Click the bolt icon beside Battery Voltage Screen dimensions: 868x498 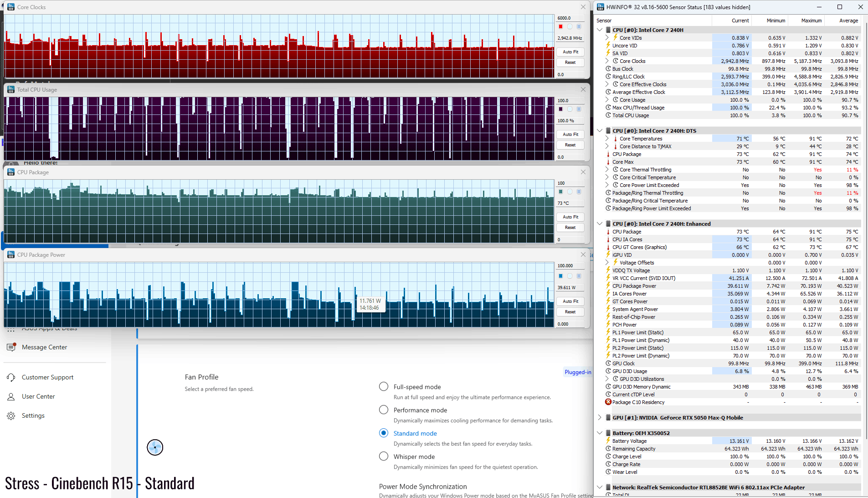click(x=608, y=441)
